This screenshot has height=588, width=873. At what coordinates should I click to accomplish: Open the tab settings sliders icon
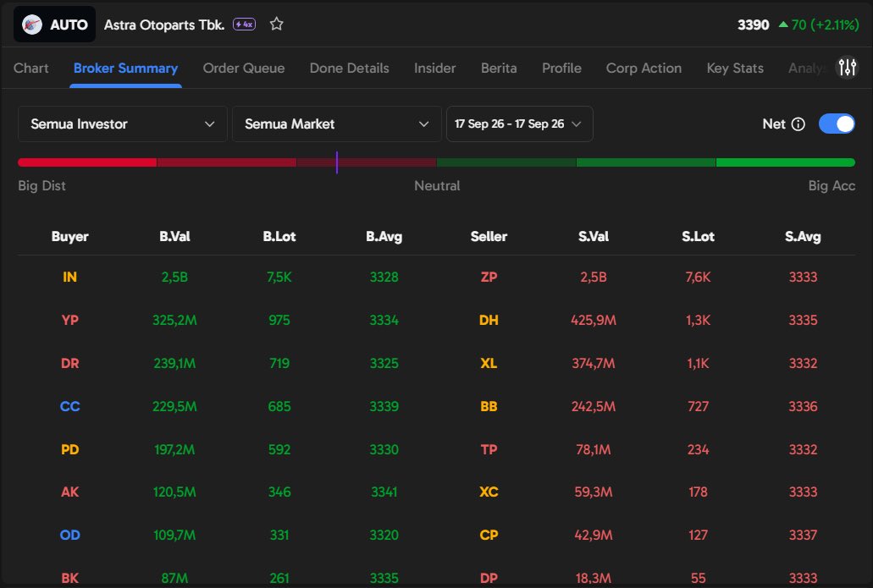848,68
